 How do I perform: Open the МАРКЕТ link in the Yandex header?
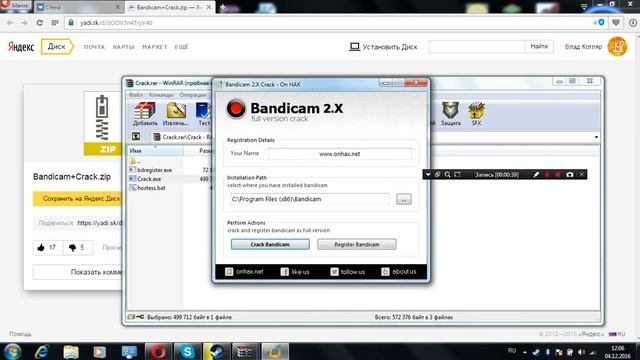[x=155, y=47]
